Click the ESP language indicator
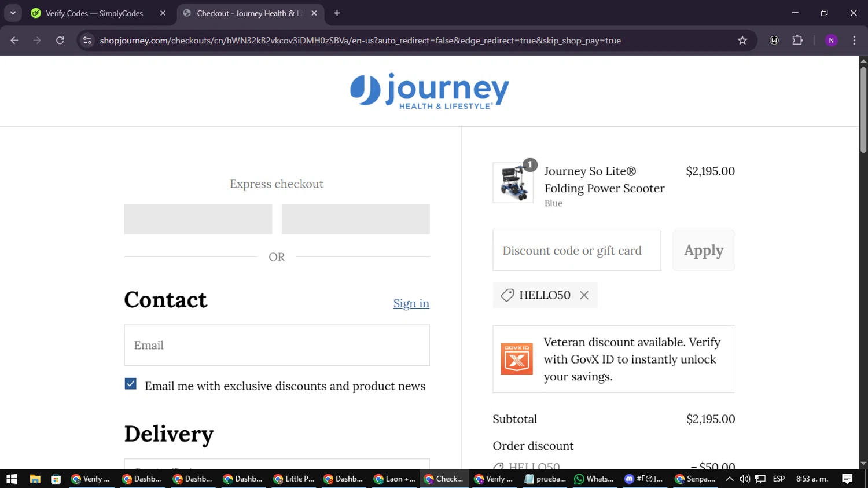Screen dimensions: 868x488 tap(779, 479)
